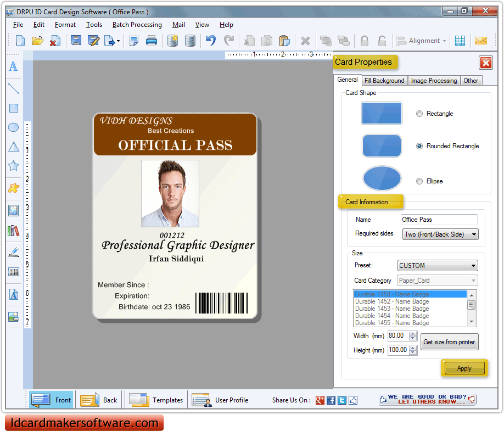
Task: Open the Templates button
Action: pos(156,400)
